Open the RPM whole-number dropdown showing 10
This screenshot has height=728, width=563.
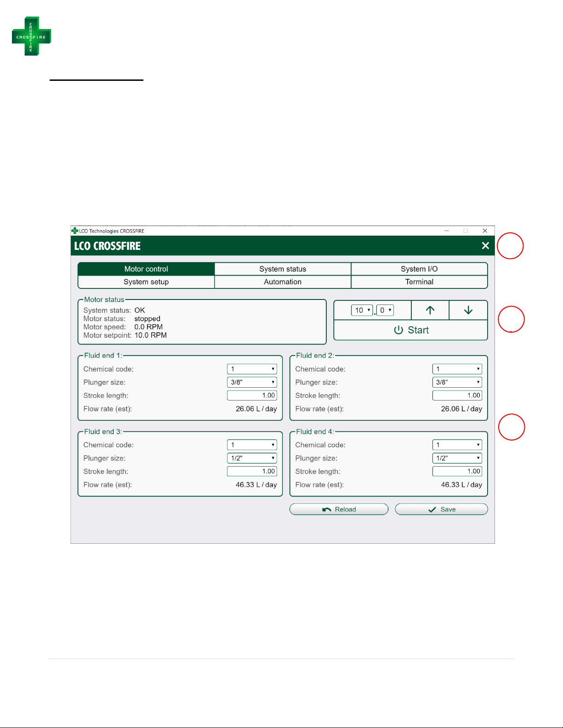362,310
